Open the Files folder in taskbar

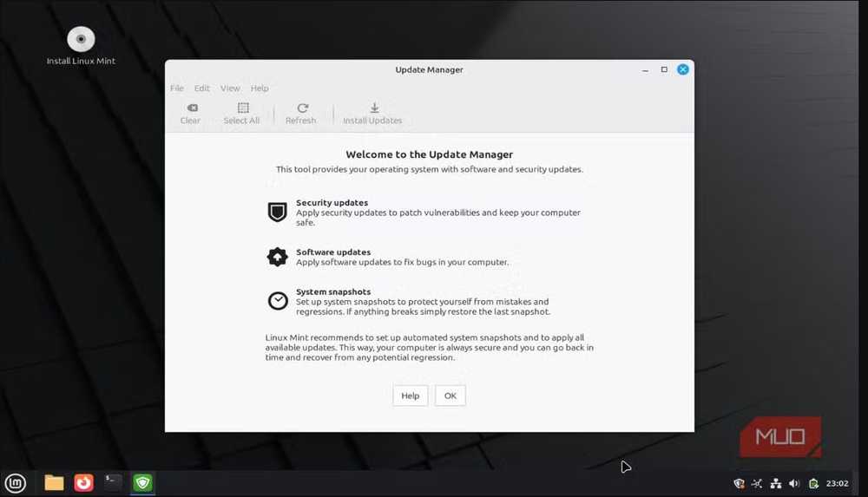pos(54,483)
